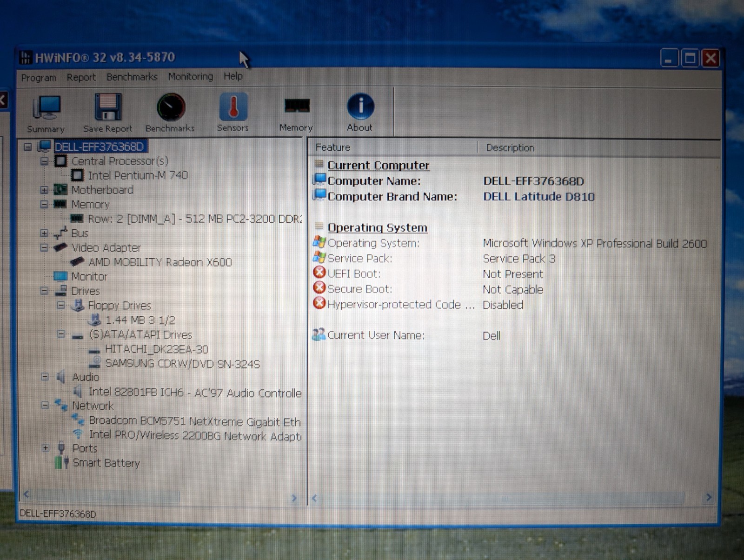Collapse the Audio node
Screen dimensions: 744x560
(45, 377)
